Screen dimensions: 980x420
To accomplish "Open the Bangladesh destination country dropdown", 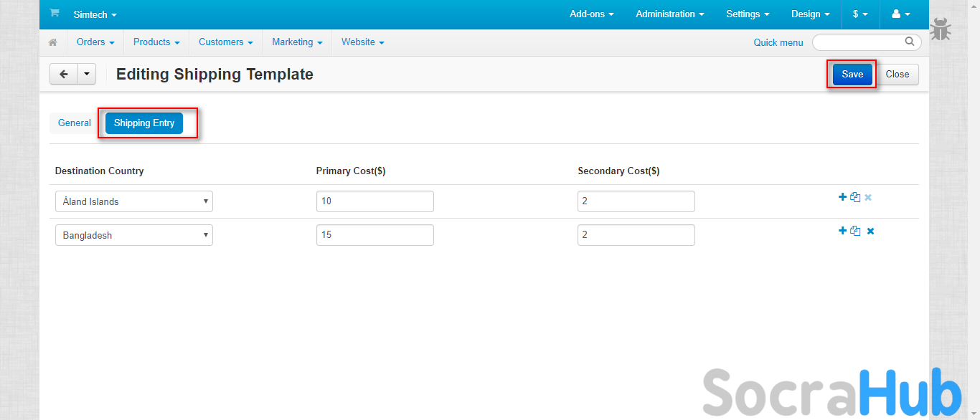I will click(x=133, y=235).
